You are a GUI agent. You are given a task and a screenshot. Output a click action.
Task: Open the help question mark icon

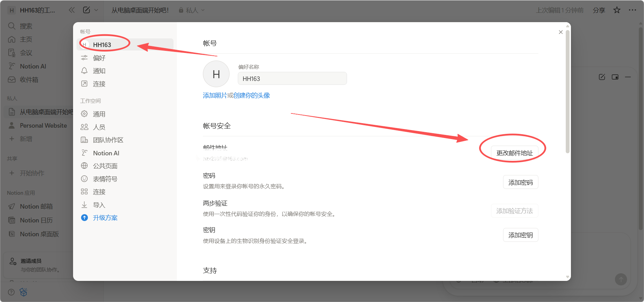click(x=11, y=292)
